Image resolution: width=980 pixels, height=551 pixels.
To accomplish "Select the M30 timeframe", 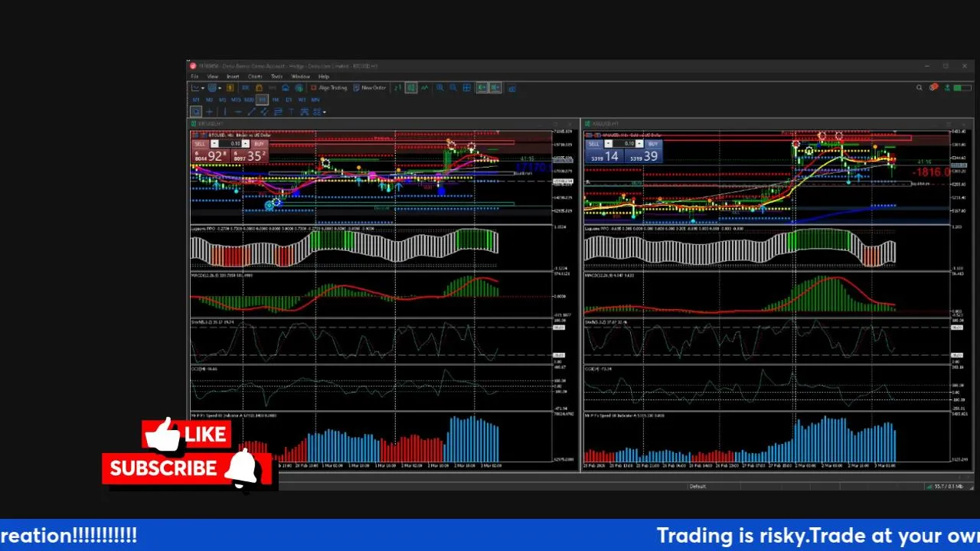I will tap(250, 100).
